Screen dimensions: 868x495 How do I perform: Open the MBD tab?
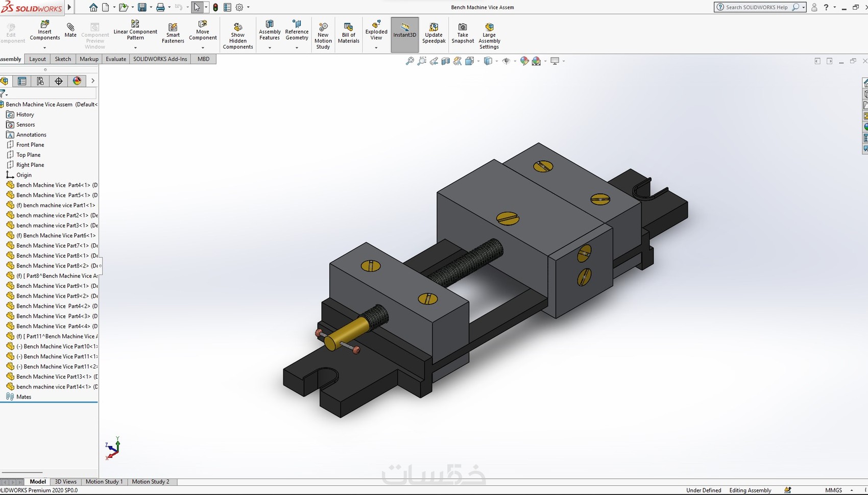tap(203, 59)
